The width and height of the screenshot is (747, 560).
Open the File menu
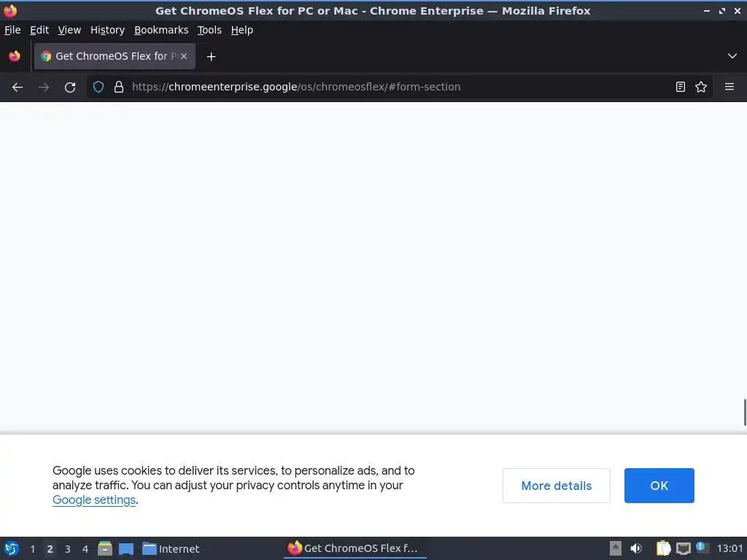[12, 30]
